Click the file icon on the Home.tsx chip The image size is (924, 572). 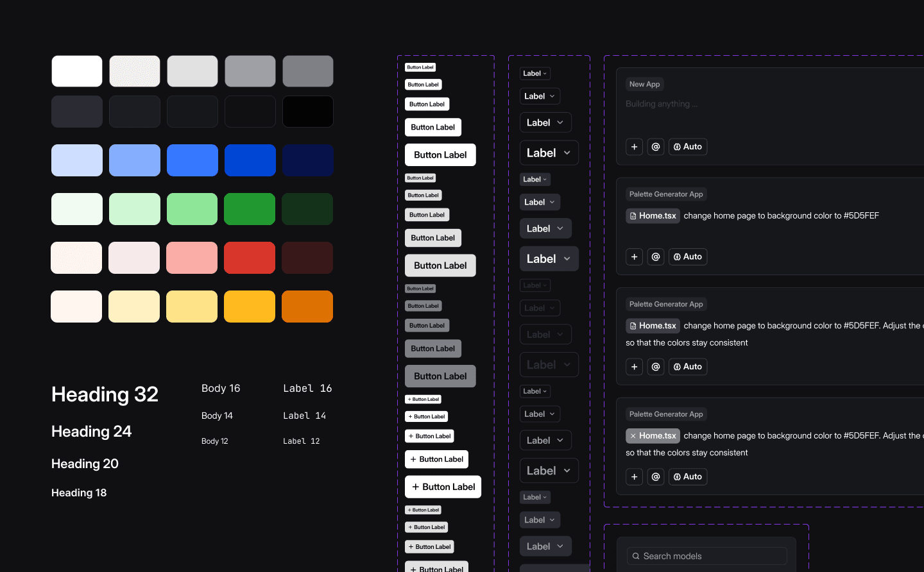tap(635, 215)
